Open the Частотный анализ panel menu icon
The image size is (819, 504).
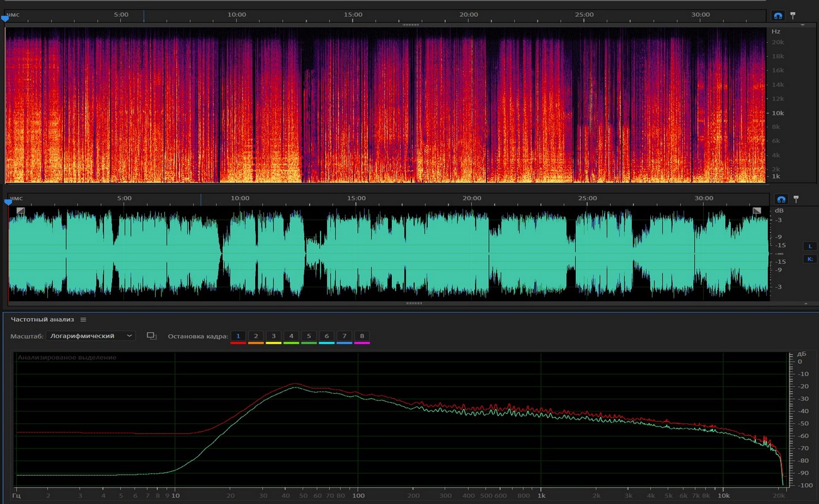click(83, 319)
